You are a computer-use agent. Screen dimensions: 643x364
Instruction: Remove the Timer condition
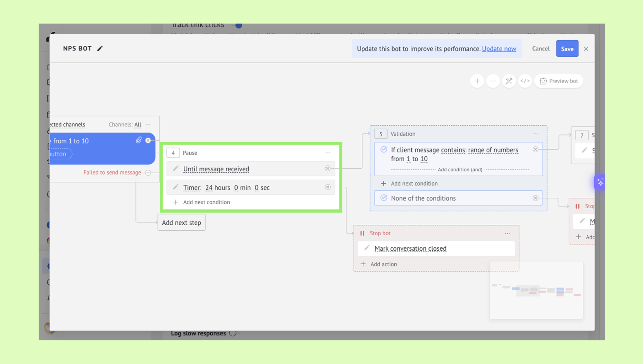pyautogui.click(x=327, y=187)
